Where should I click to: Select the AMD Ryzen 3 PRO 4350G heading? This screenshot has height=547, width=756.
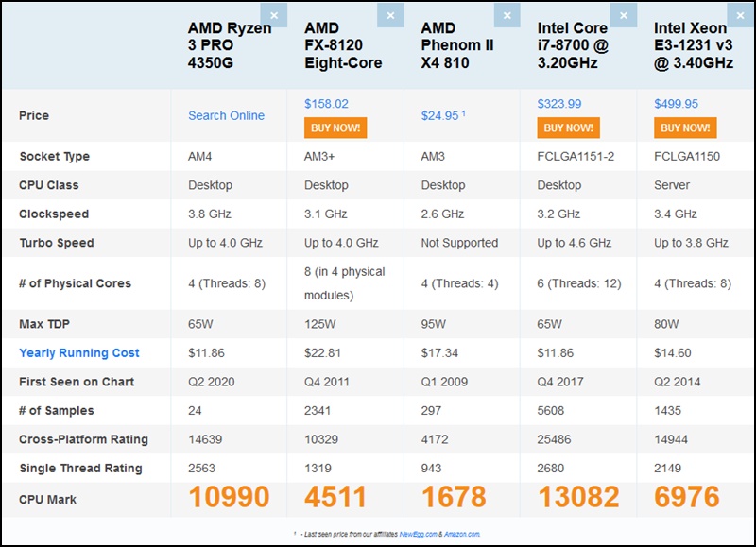pos(230,45)
